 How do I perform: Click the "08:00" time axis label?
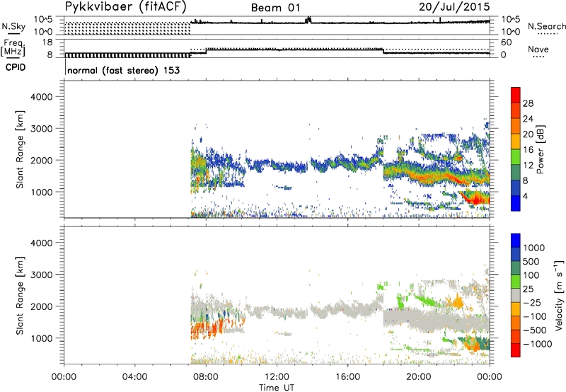pyautogui.click(x=206, y=377)
